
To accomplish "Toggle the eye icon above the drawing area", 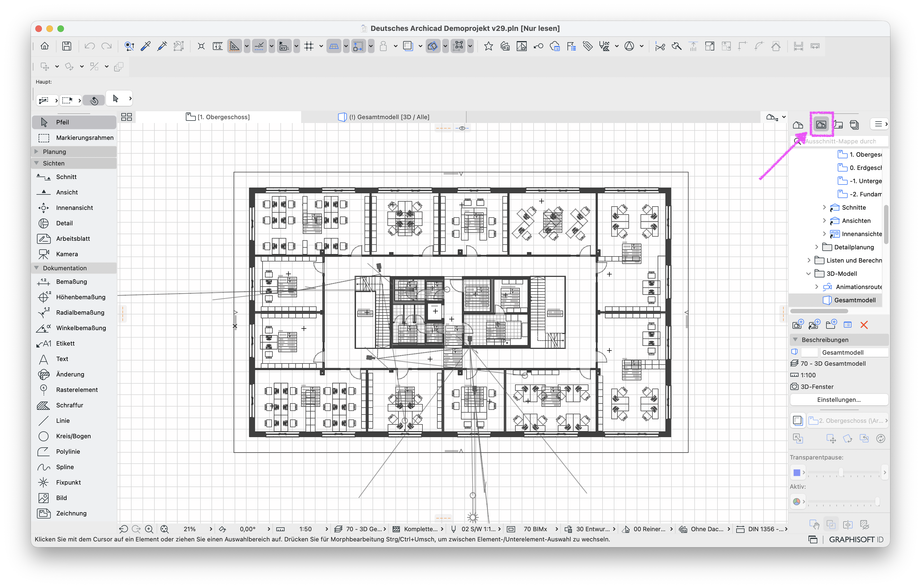I will click(462, 128).
